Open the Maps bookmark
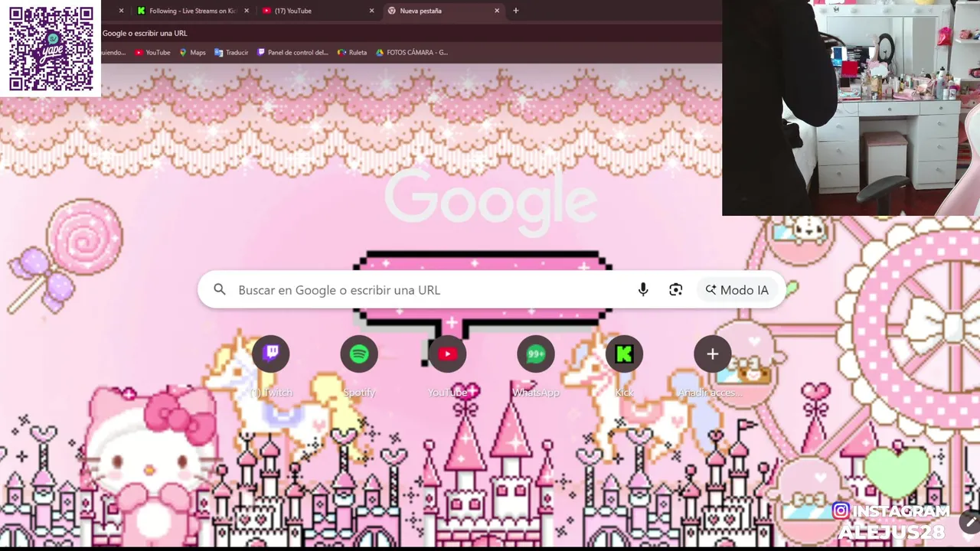Viewport: 980px width, 551px height. (x=192, y=53)
